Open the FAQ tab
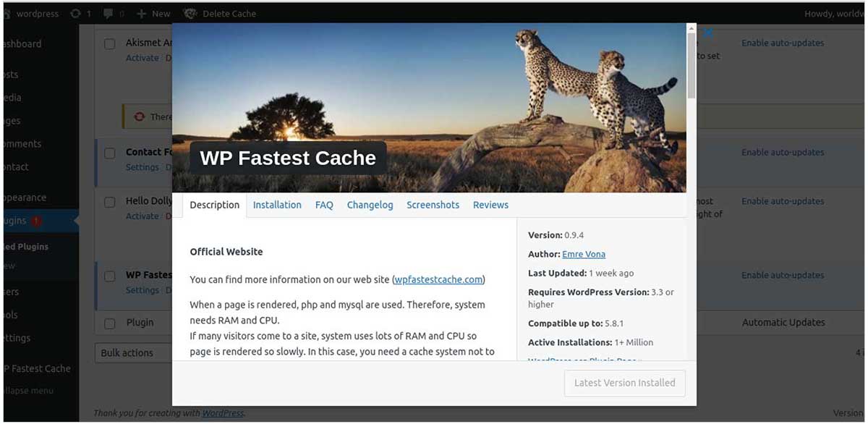 324,205
